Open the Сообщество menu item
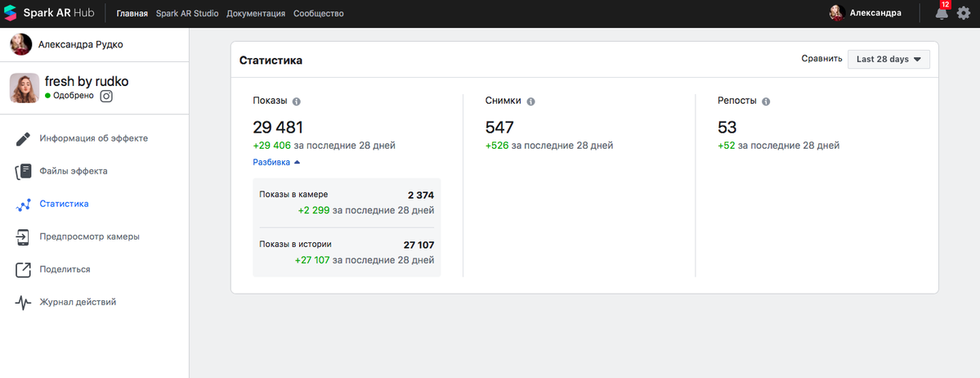The width and height of the screenshot is (980, 378). (x=318, y=14)
